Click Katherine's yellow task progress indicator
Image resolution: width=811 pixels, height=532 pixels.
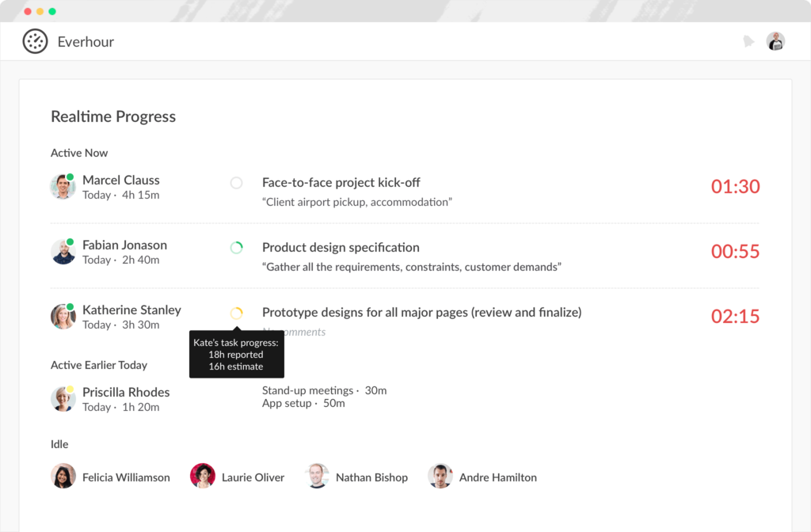click(236, 312)
